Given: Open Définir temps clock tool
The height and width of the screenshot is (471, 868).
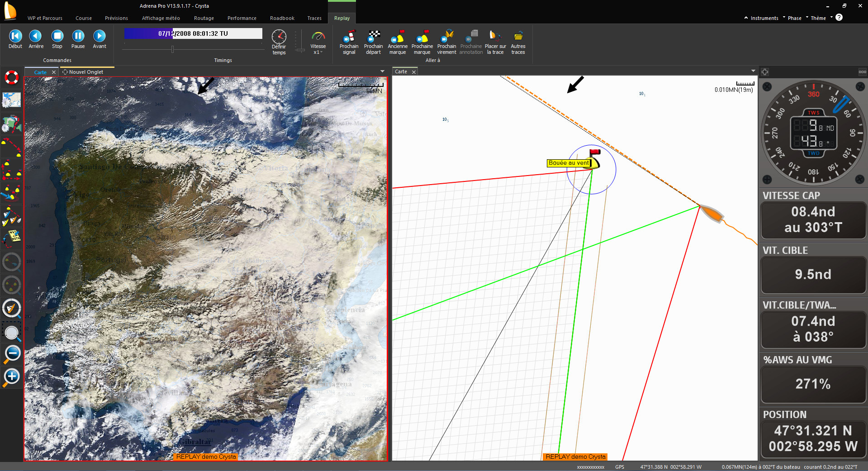Looking at the screenshot, I should 279,42.
